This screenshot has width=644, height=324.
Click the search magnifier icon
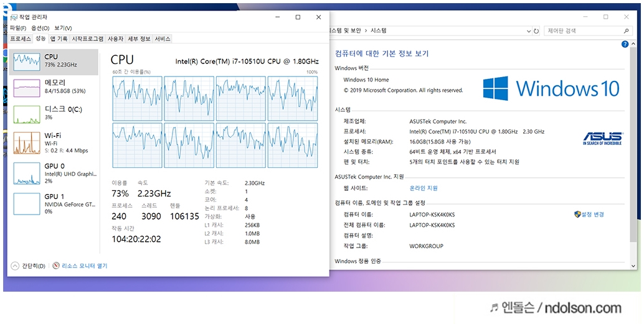click(627, 30)
